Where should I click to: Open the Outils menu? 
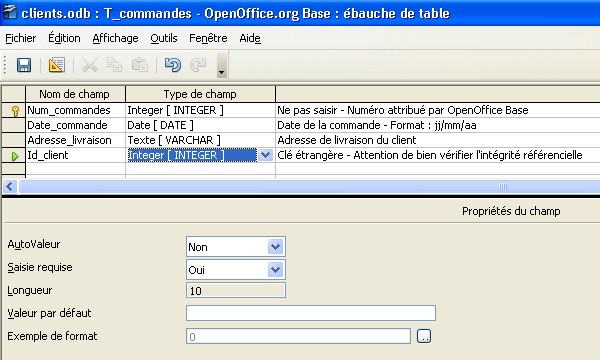pos(164,38)
